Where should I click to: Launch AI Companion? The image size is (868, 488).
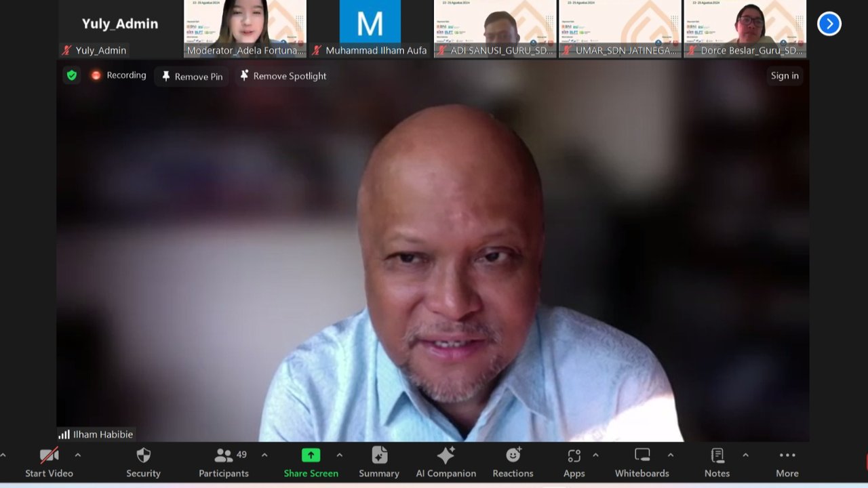point(446,462)
